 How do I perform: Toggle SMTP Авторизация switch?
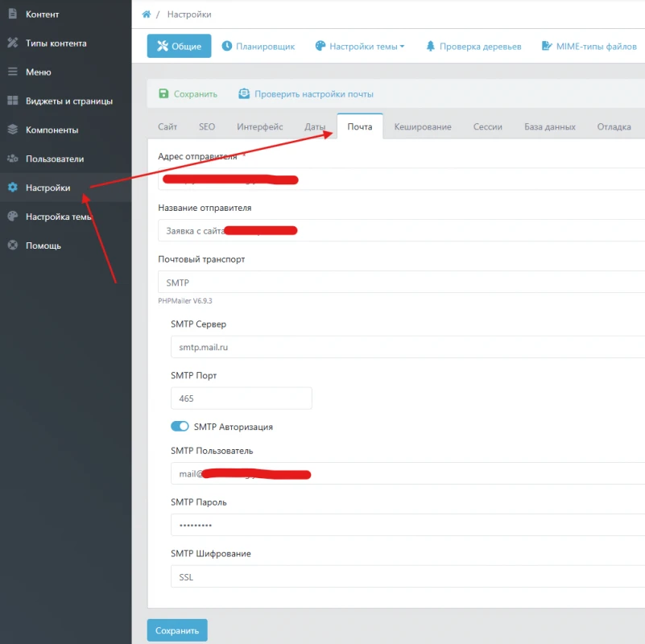(180, 427)
